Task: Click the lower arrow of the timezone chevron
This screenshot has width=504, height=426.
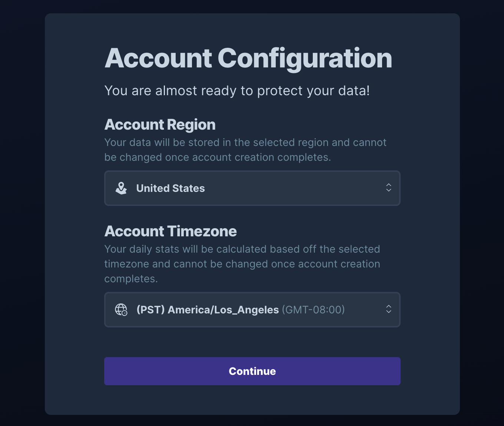Action: point(389,312)
